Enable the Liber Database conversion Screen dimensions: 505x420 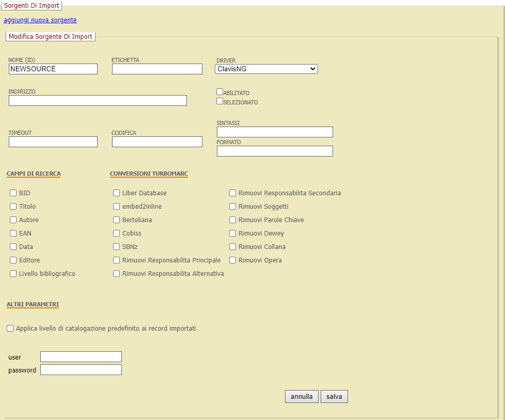tap(116, 193)
